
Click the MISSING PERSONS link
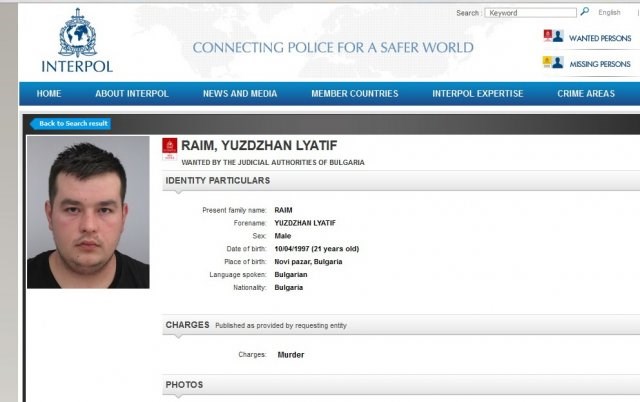600,64
